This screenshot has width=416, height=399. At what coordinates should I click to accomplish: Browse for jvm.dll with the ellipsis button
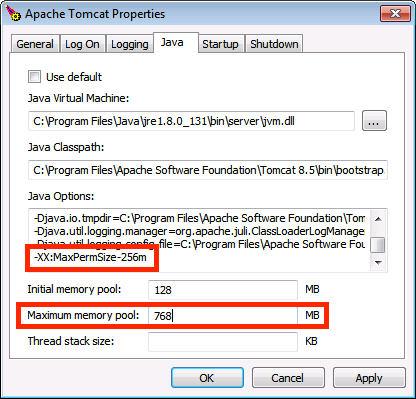pos(374,121)
